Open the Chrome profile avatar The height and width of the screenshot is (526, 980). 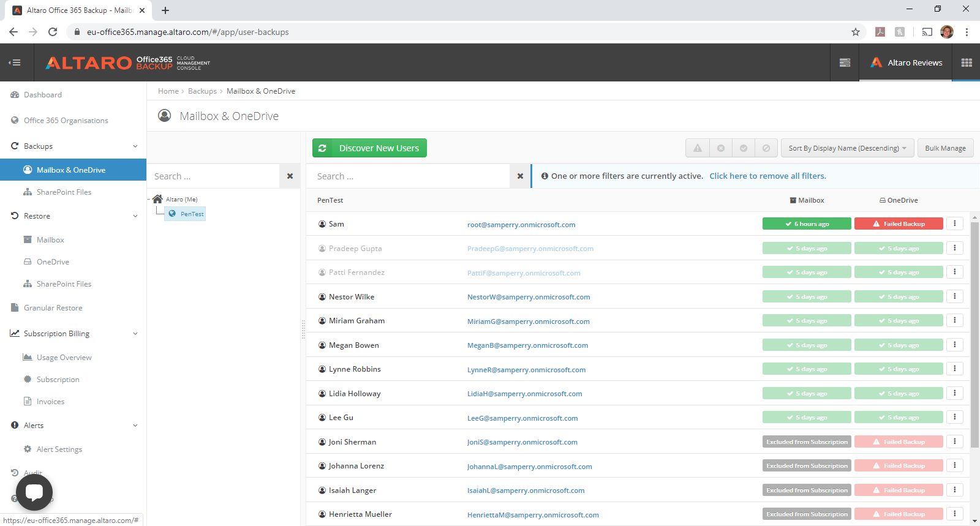click(947, 32)
